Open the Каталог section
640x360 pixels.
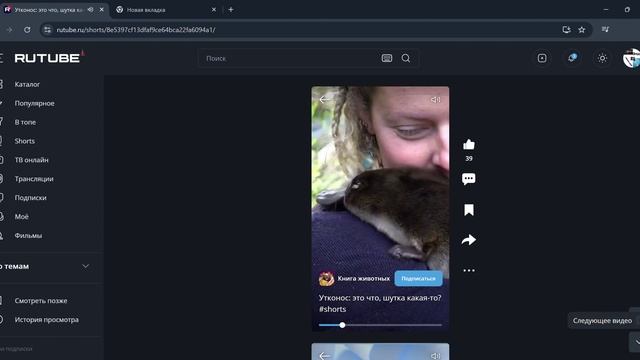click(27, 84)
